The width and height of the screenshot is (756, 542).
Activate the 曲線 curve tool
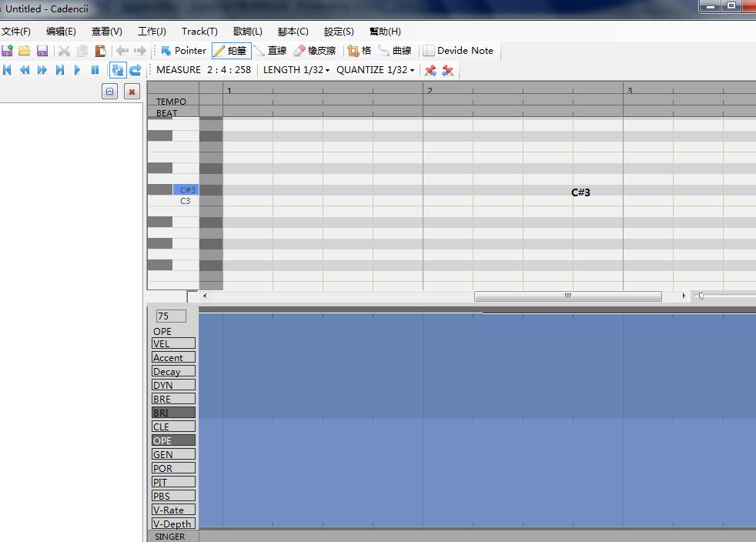coord(395,51)
